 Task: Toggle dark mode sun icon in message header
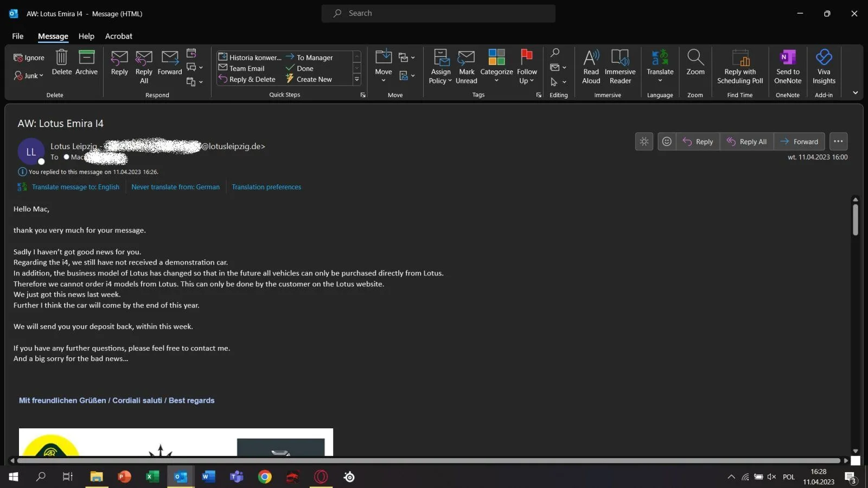click(644, 142)
